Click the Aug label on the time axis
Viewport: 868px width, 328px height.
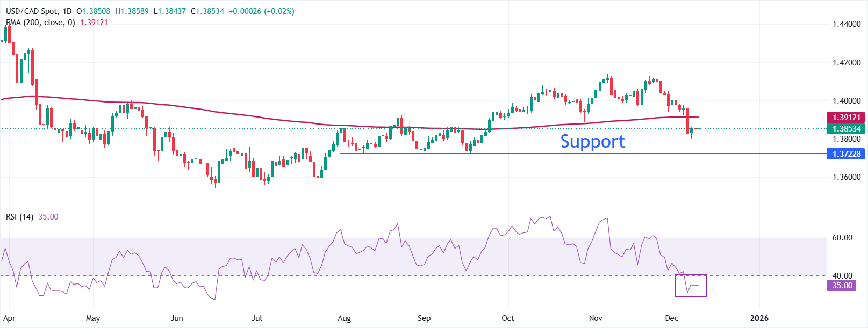(x=344, y=318)
